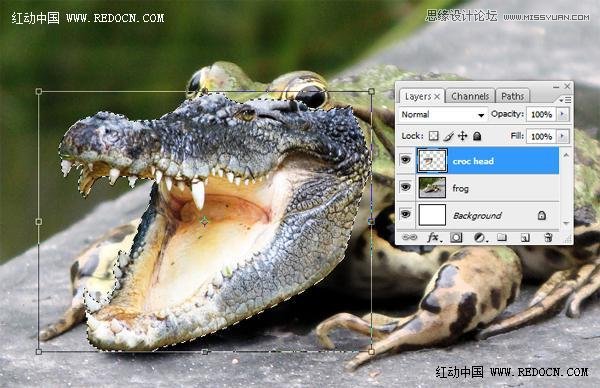The width and height of the screenshot is (600, 388).
Task: Open the fx layer style menu
Action: click(434, 238)
